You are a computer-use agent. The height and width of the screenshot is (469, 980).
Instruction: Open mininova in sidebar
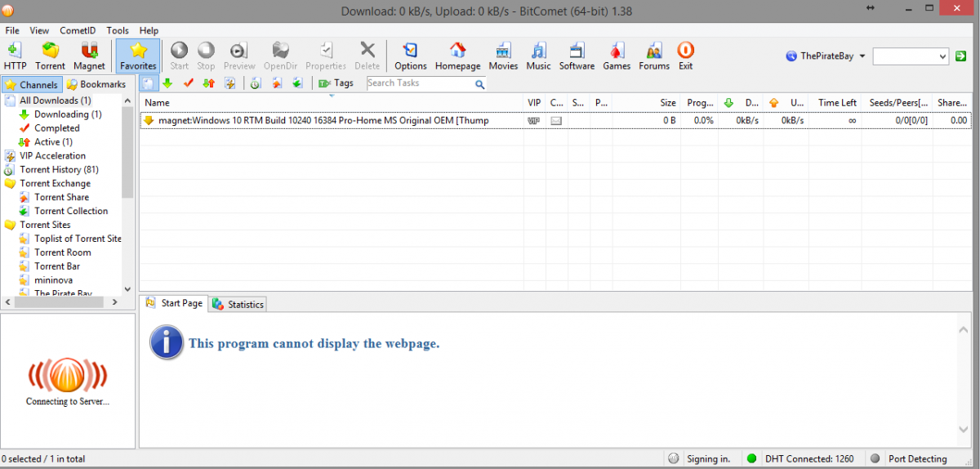click(53, 279)
